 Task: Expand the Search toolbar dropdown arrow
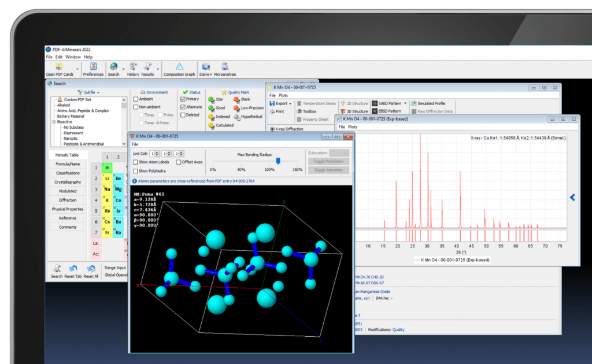[123, 69]
